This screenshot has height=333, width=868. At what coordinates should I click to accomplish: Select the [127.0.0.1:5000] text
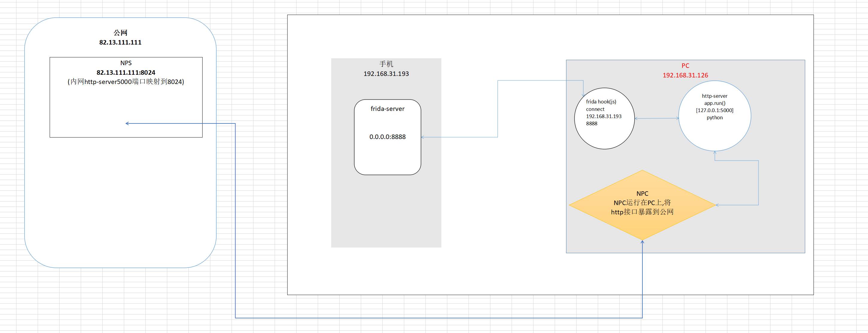click(x=715, y=110)
